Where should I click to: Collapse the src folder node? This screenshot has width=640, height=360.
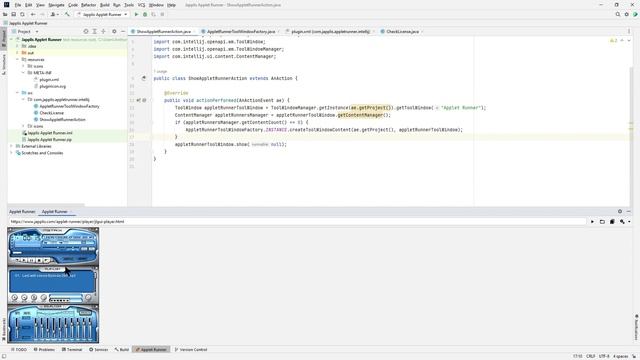18,93
